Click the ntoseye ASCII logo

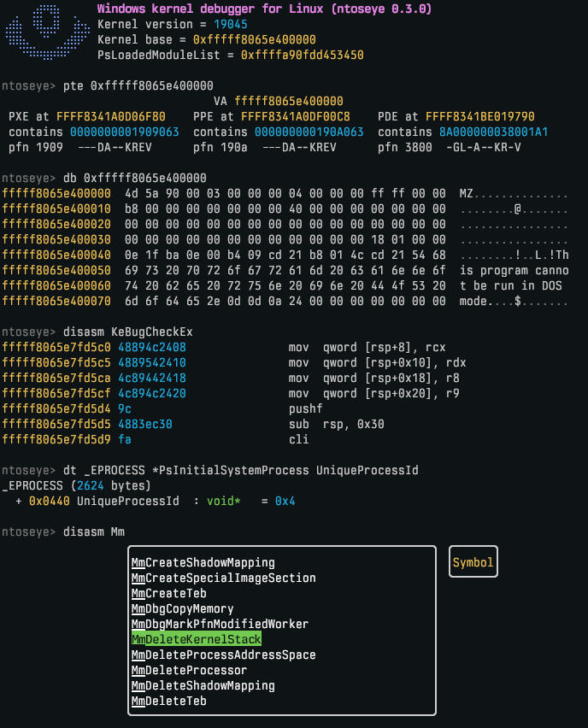click(x=44, y=32)
